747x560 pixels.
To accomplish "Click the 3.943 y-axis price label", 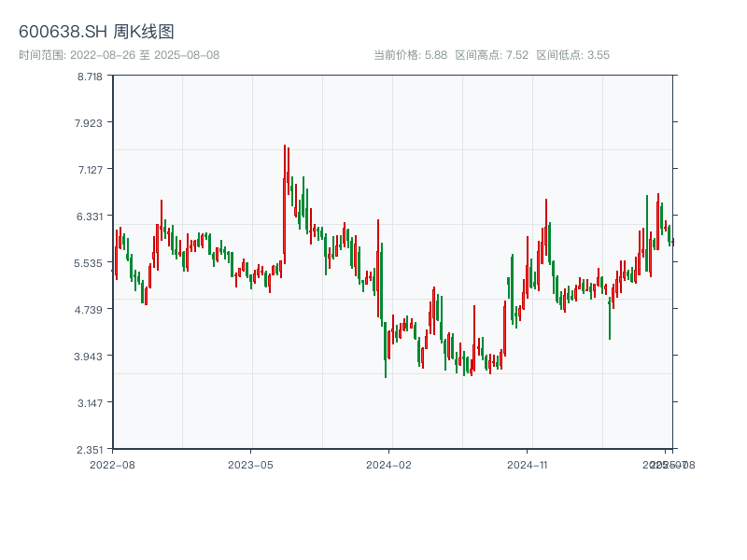I will 91,356.
